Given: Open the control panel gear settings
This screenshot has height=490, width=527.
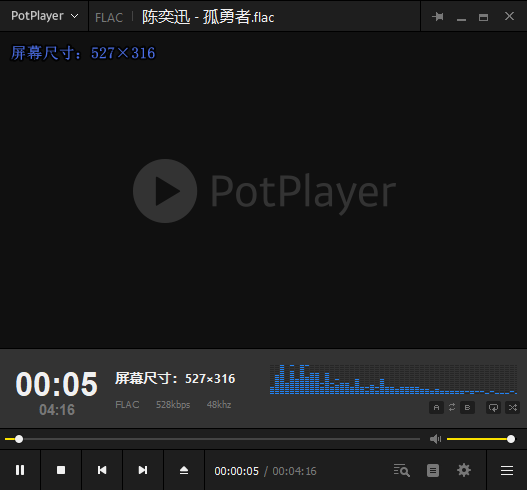Looking at the screenshot, I should point(464,470).
